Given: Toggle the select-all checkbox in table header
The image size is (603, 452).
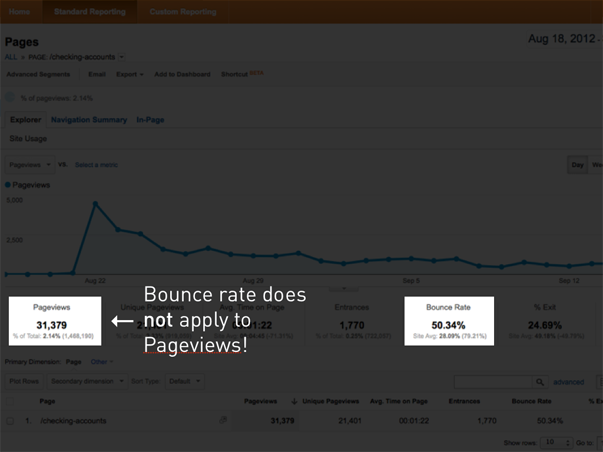Looking at the screenshot, I should [10, 401].
